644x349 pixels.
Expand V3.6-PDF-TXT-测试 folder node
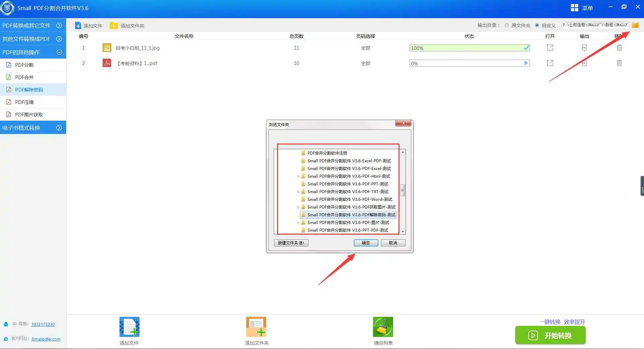(x=298, y=192)
